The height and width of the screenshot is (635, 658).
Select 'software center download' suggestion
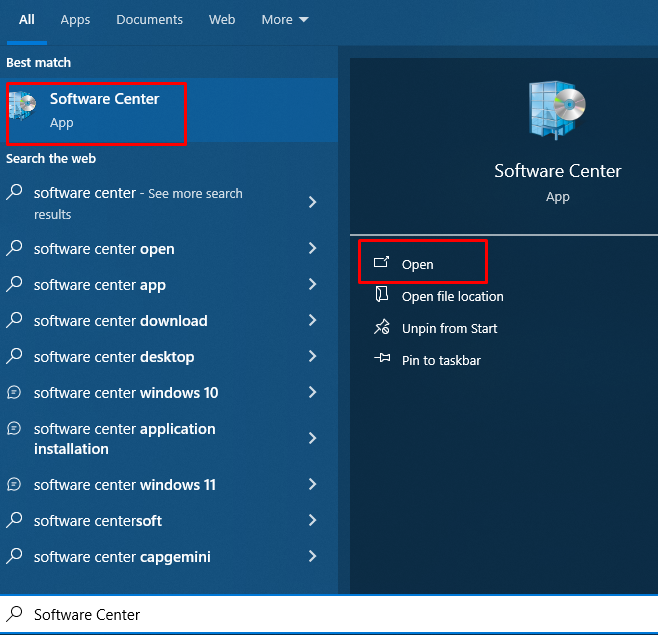tap(169, 321)
